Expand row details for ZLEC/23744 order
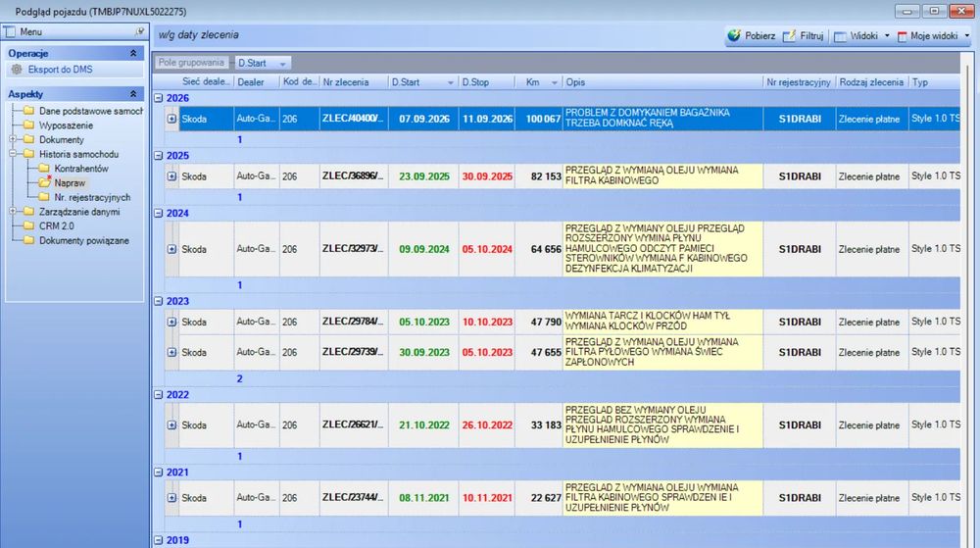Viewport: 980px width, 548px height. coord(171,498)
